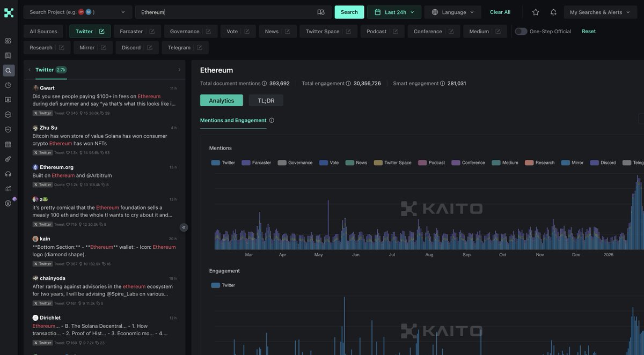Viewport: 644px width, 355px height.
Task: Open the dashboard grid icon in sidebar
Action: tap(8, 41)
